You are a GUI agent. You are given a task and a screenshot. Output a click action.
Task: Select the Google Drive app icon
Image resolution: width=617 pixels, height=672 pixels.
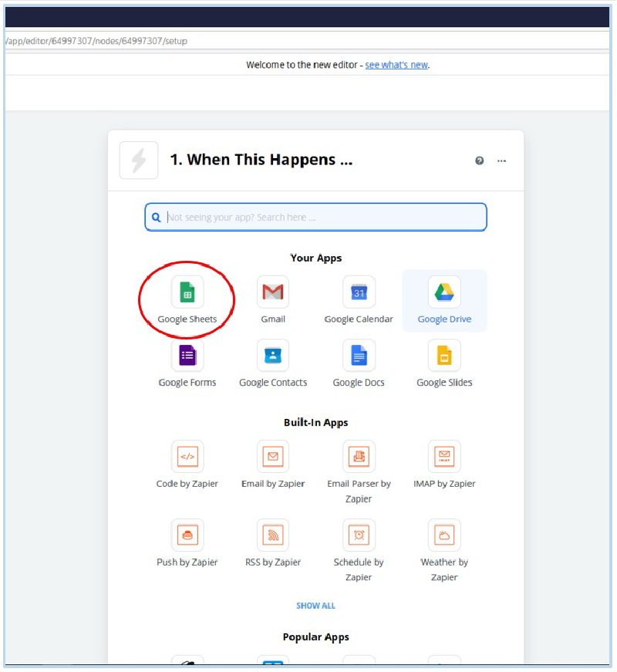pos(444,292)
